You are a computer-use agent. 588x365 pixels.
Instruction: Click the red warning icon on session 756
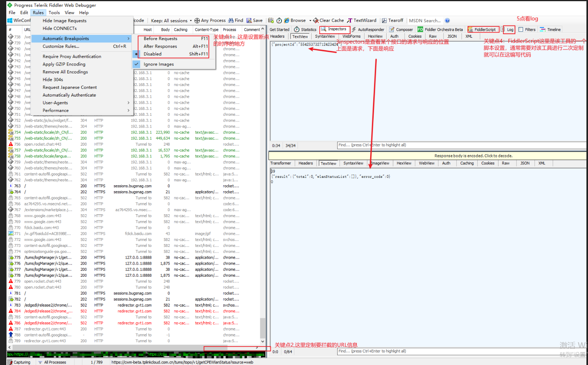pos(11,144)
